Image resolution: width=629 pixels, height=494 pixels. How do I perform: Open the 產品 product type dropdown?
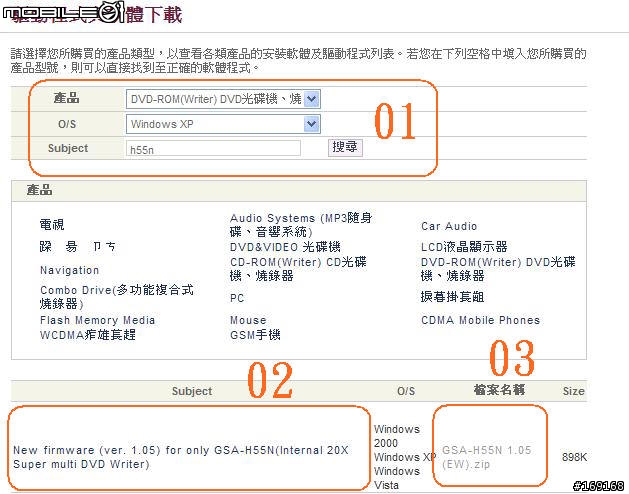point(223,99)
